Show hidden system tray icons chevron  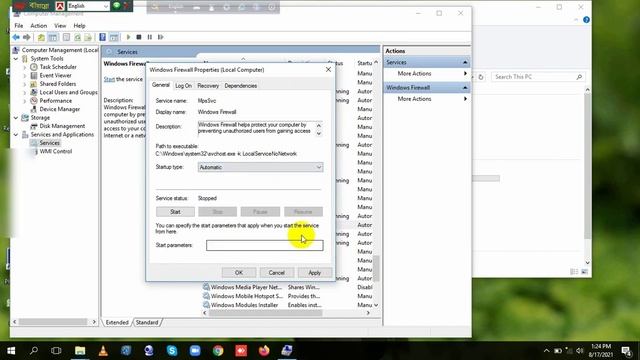(x=547, y=351)
